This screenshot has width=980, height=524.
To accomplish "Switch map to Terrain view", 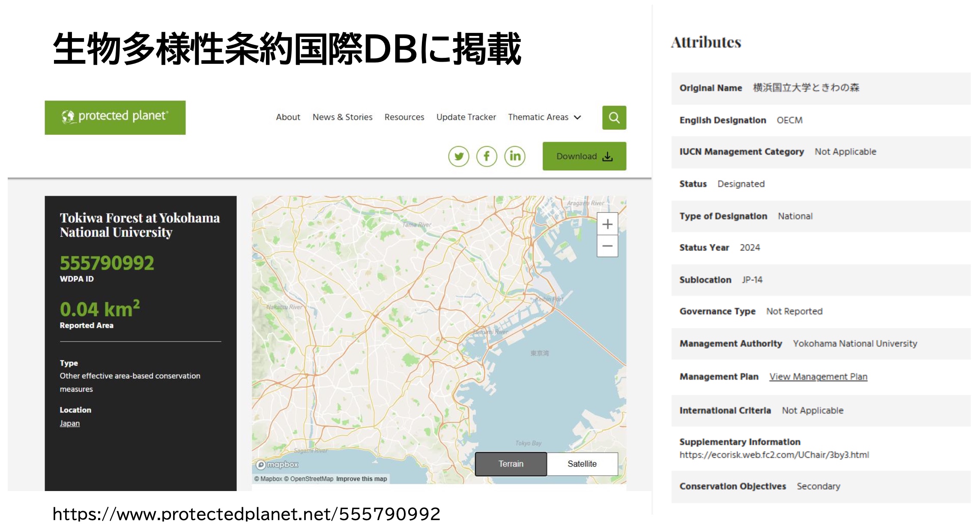I will (x=511, y=464).
